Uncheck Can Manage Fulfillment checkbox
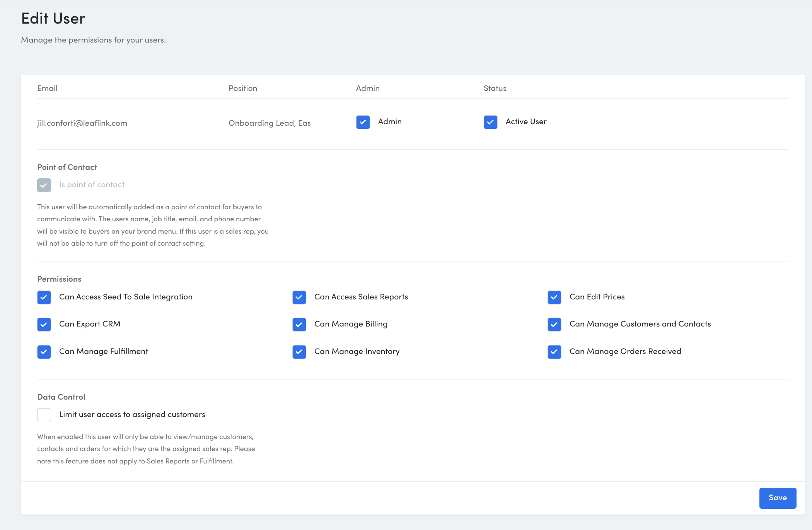 44,352
